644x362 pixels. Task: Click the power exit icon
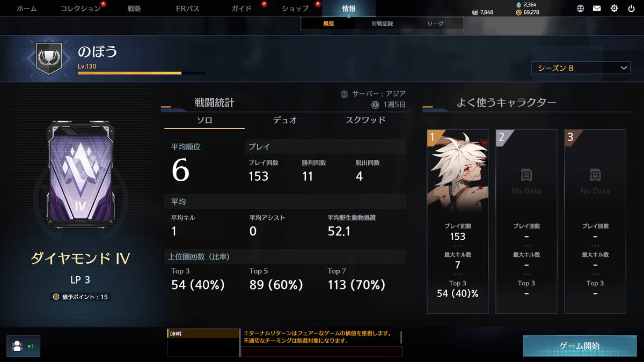631,9
